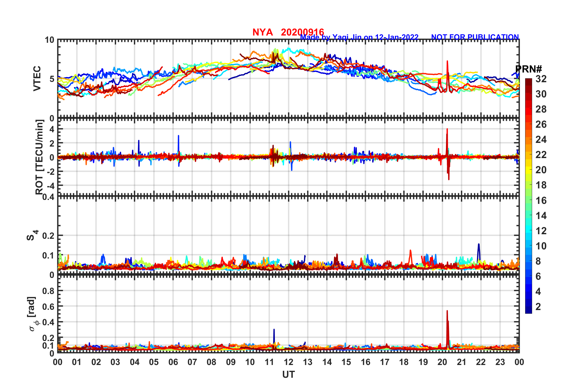Select the "UT" x-axis label
The image size is (577, 392).
288,375
